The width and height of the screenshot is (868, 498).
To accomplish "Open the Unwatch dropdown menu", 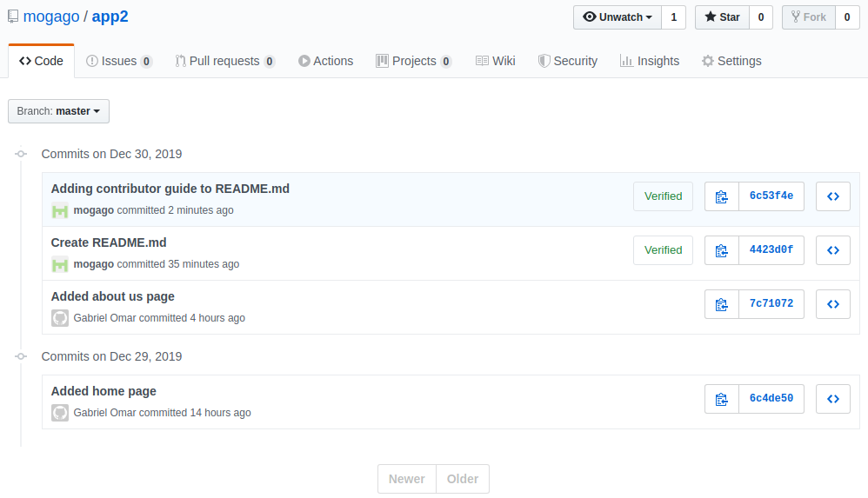I will point(618,17).
